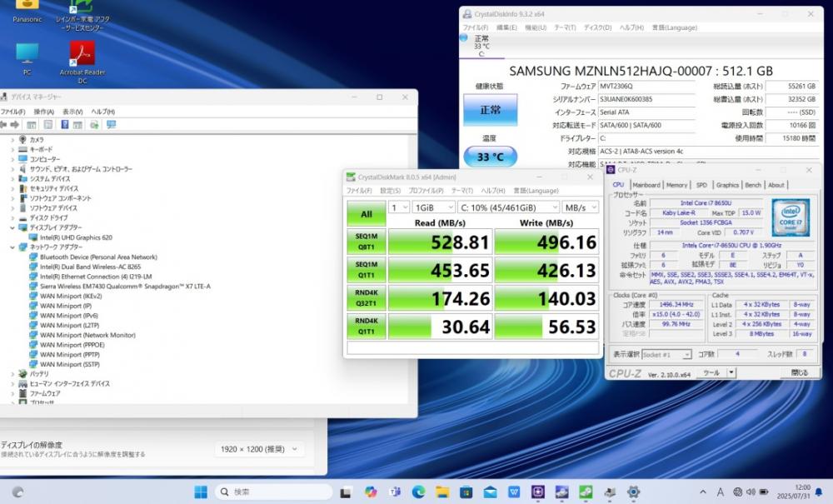Open ファイル(F) menu in Device Manager
This screenshot has height=504, width=833.
[x=12, y=112]
